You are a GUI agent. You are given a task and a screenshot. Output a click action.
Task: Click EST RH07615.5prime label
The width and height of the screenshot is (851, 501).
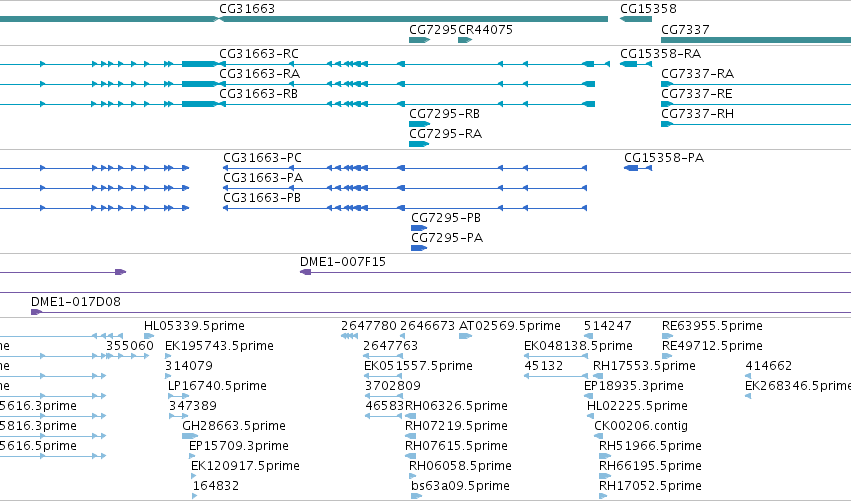[x=456, y=446]
